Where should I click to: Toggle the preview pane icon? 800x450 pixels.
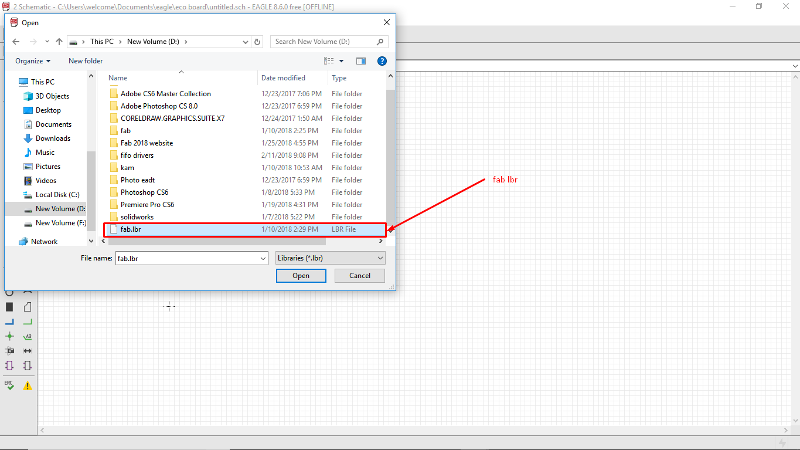click(361, 61)
